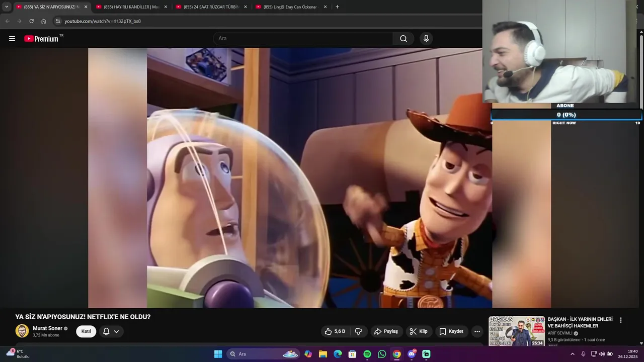This screenshot has width=644, height=362.
Task: Click the system tray microphone icon
Action: (583, 354)
